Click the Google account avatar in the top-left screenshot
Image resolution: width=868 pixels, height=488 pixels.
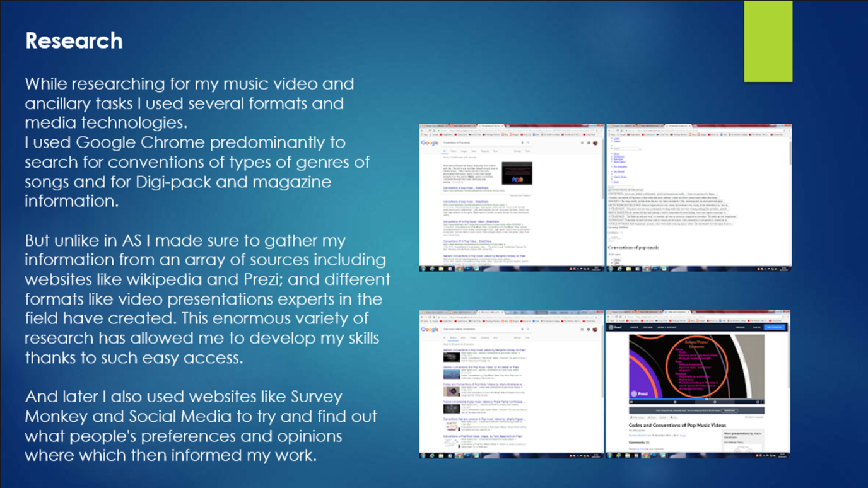(595, 142)
